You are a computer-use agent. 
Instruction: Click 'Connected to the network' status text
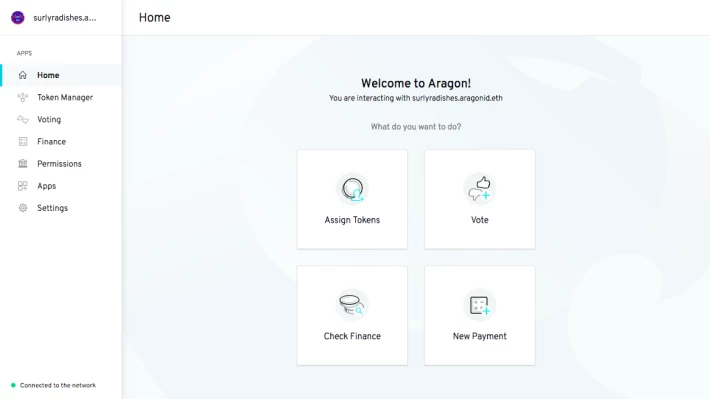pos(58,385)
